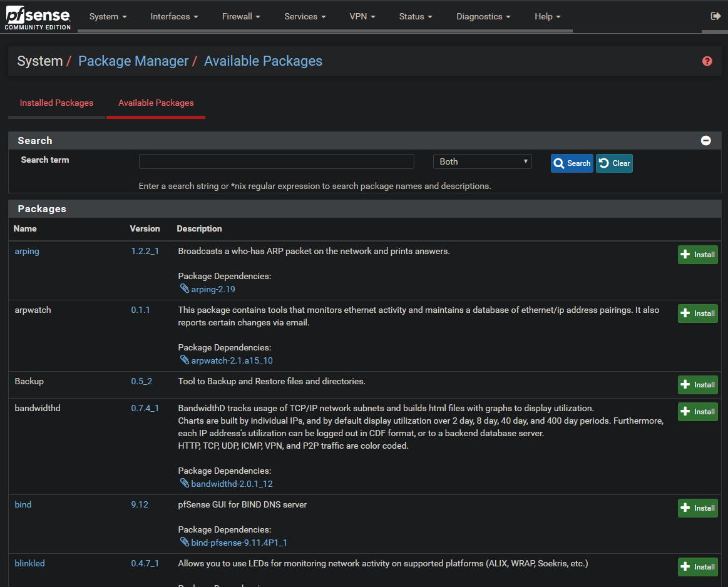Open the Both search scope dropdown

pos(483,161)
